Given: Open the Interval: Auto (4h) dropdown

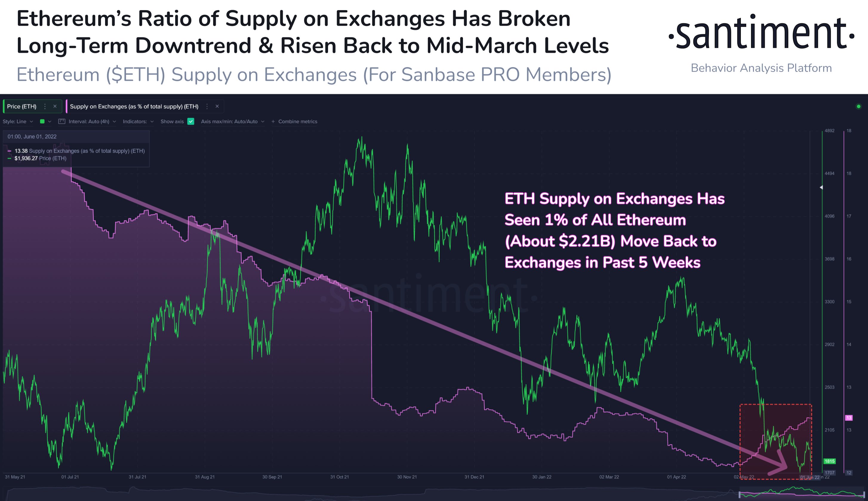Looking at the screenshot, I should (x=92, y=122).
